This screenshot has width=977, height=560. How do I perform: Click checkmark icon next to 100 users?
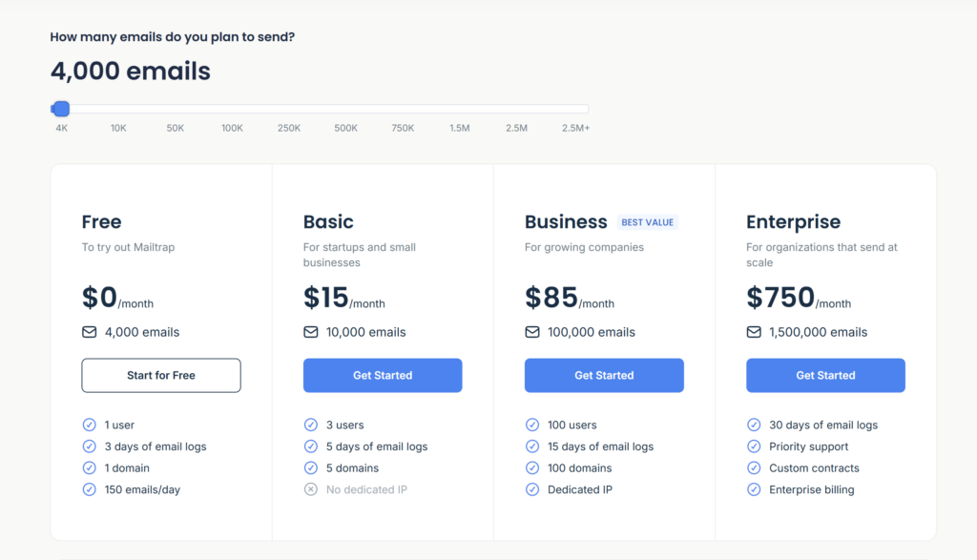pos(532,425)
